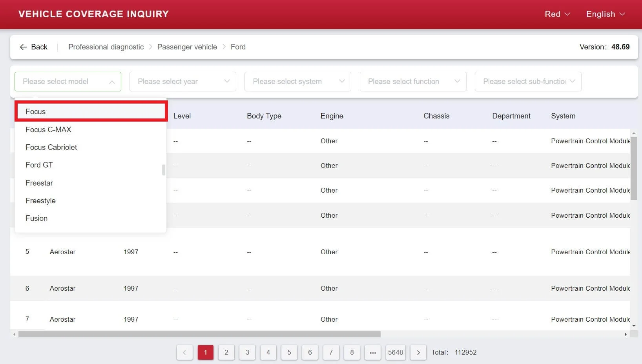Click the horizontal table scrollbar thumb

pos(199,334)
